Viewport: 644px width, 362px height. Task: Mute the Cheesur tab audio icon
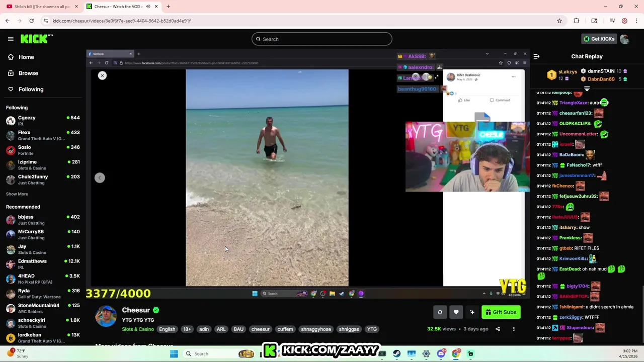click(148, 7)
